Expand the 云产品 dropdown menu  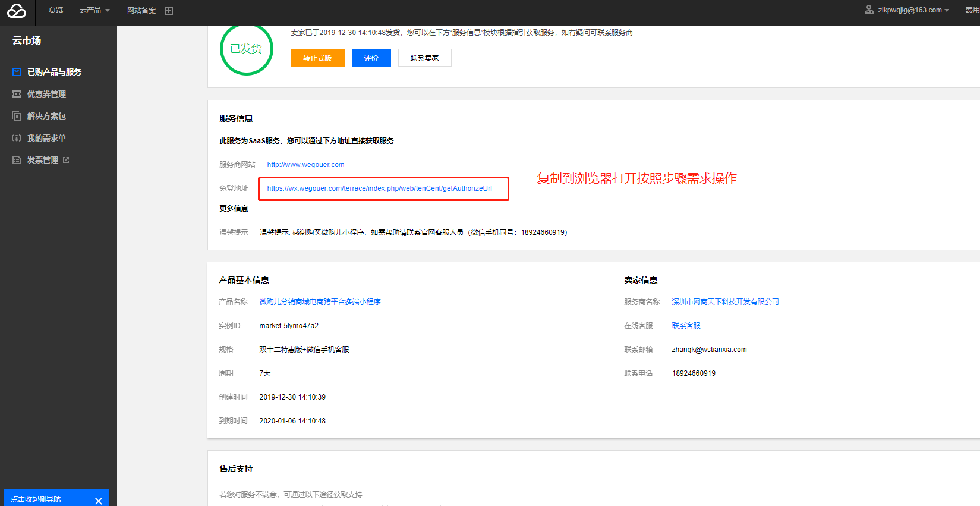(x=94, y=10)
